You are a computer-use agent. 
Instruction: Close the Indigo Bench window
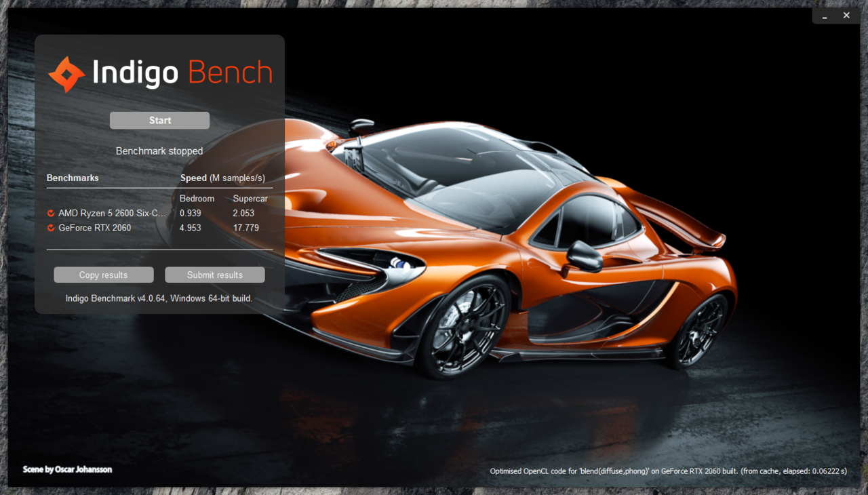click(846, 15)
